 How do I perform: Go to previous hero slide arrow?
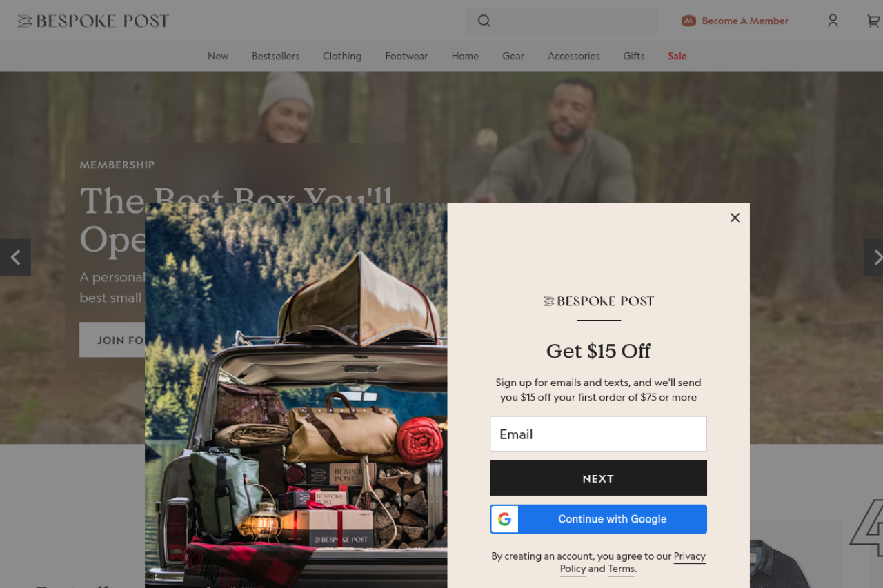pos(15,258)
